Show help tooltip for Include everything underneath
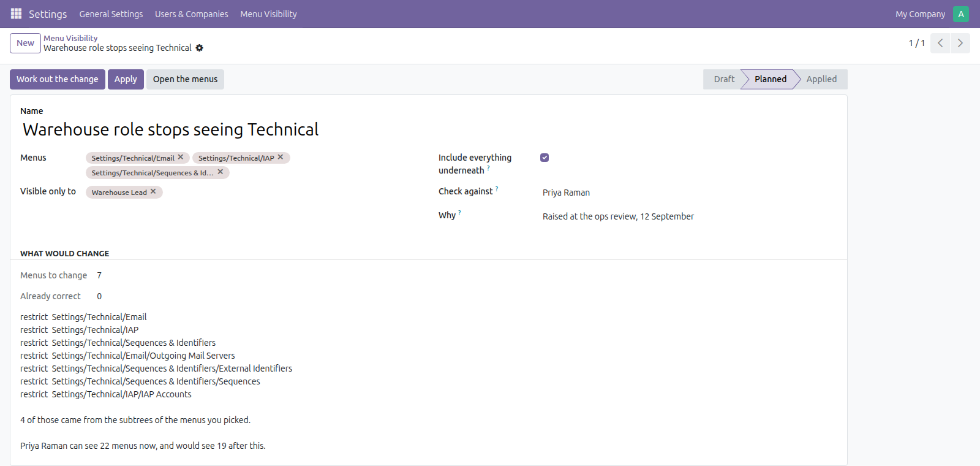The image size is (980, 466). click(488, 167)
